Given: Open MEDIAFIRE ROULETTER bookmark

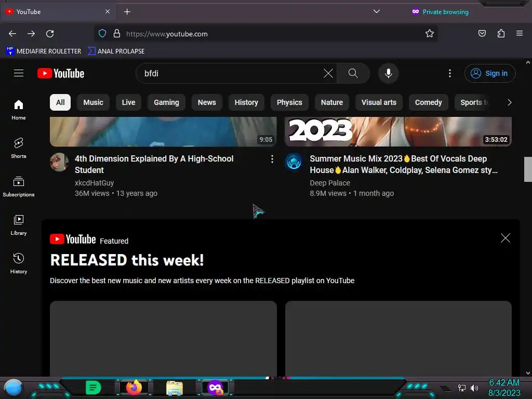Looking at the screenshot, I should pyautogui.click(x=44, y=51).
